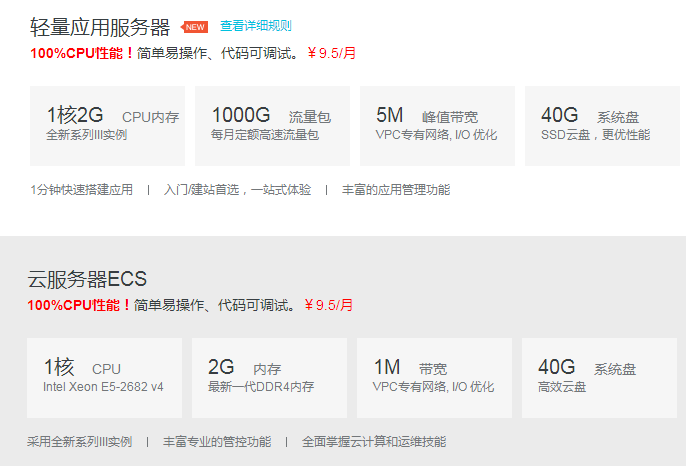Click the 采用全新系列III实例 text

[79, 442]
